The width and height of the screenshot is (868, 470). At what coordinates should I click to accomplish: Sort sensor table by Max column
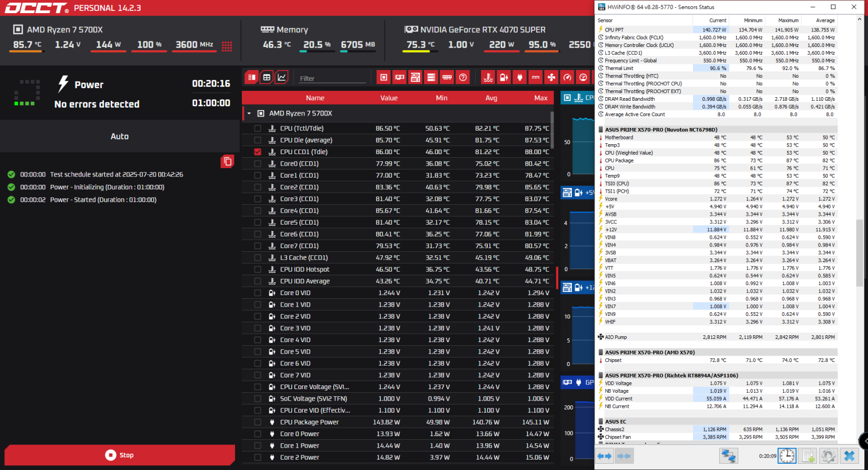541,98
